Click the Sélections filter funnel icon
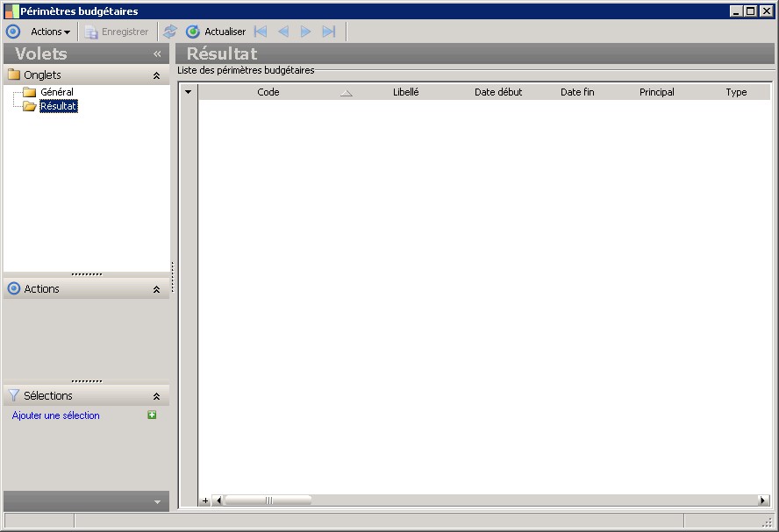779x532 pixels. coord(14,395)
